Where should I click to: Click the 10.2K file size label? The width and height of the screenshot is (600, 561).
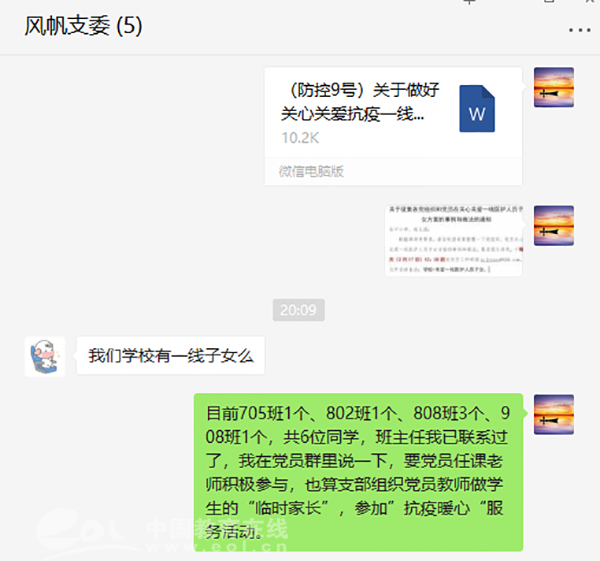pyautogui.click(x=300, y=138)
